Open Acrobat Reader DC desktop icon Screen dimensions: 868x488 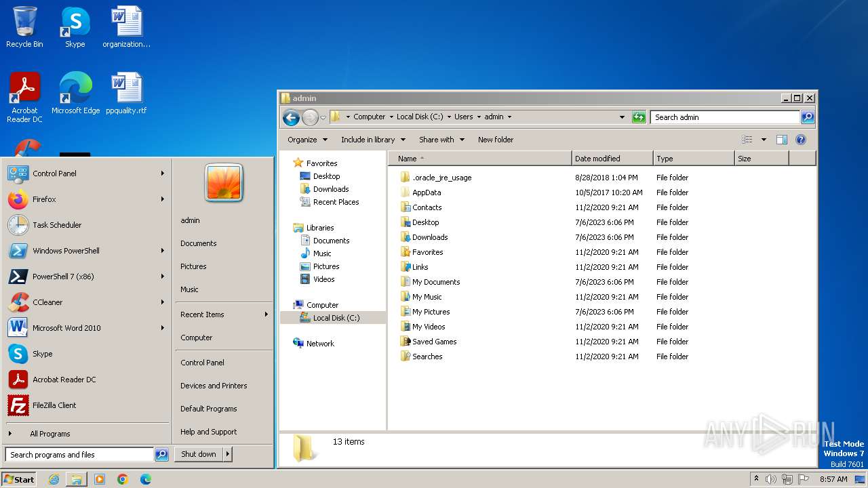(24, 97)
